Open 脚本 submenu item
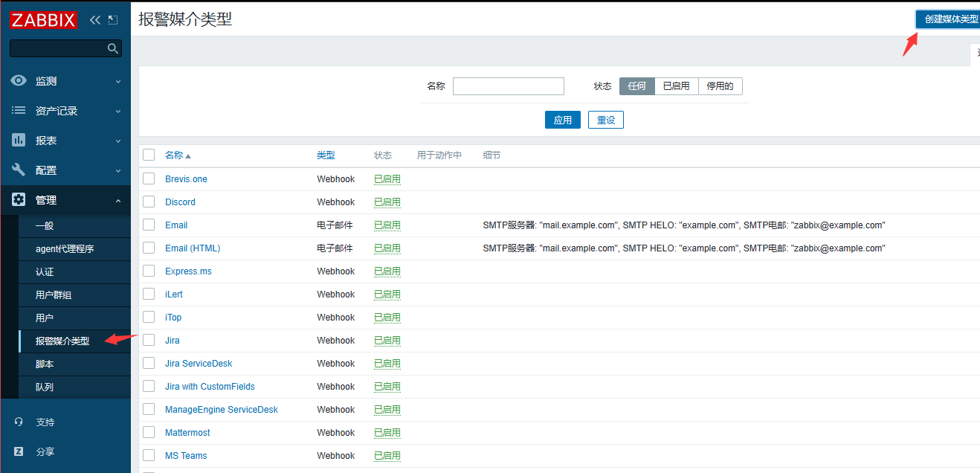 click(x=74, y=364)
